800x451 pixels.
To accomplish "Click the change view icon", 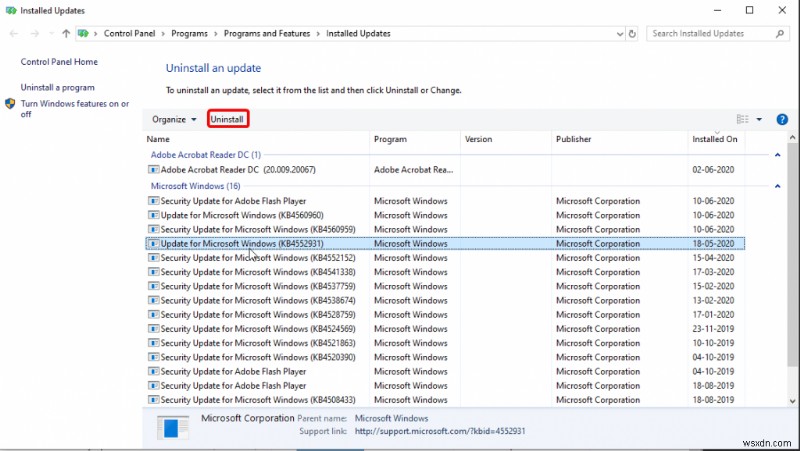I will (742, 119).
